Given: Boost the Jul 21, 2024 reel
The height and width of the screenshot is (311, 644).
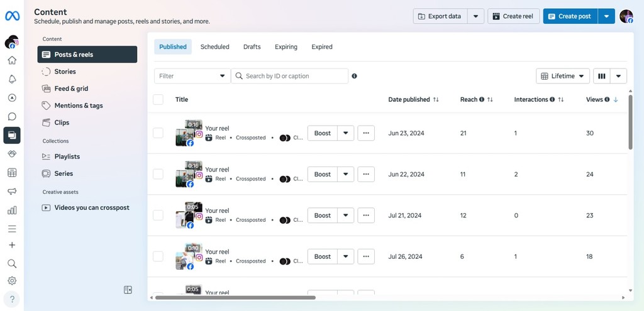Looking at the screenshot, I should (323, 216).
